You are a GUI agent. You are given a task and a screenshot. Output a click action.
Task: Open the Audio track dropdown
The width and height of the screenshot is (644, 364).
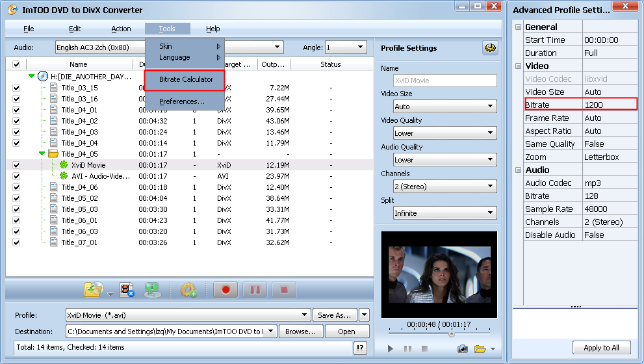tap(100, 47)
